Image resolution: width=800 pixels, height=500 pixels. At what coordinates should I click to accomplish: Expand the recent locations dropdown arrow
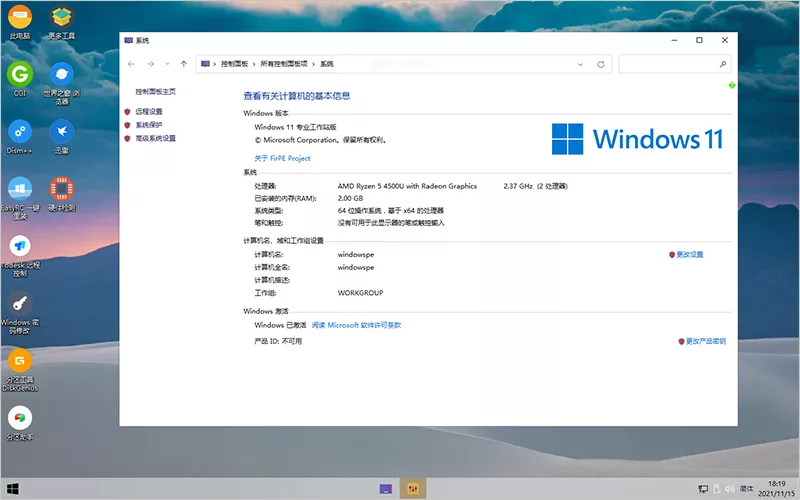[x=167, y=64]
